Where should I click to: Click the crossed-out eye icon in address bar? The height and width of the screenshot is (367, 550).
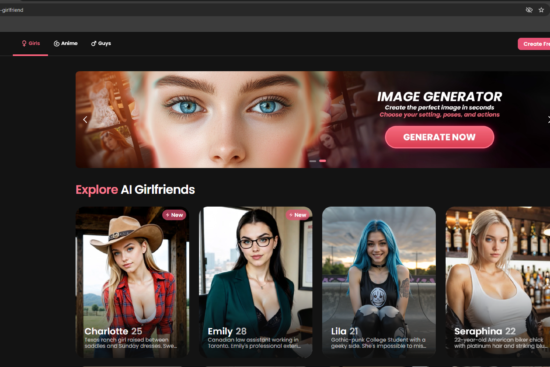pyautogui.click(x=529, y=10)
